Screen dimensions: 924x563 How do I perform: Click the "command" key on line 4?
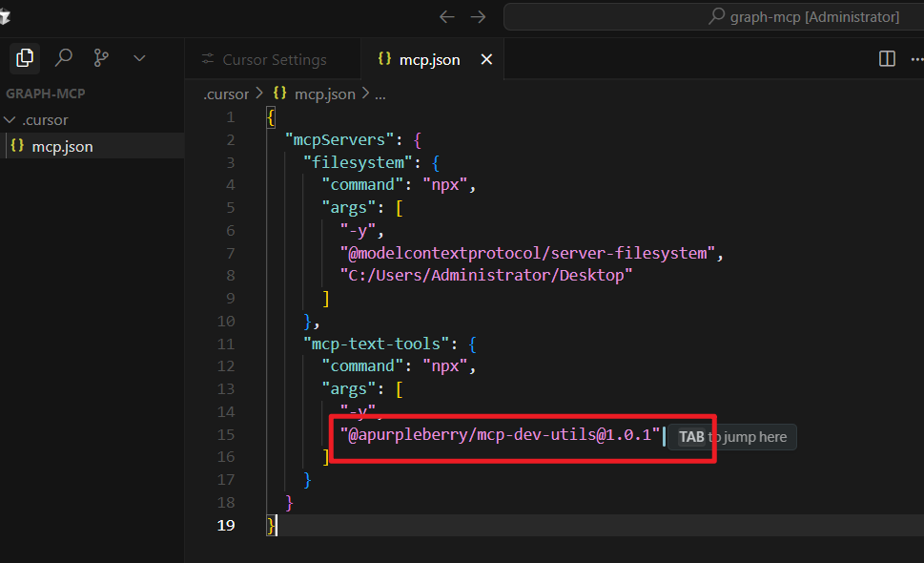click(x=361, y=185)
